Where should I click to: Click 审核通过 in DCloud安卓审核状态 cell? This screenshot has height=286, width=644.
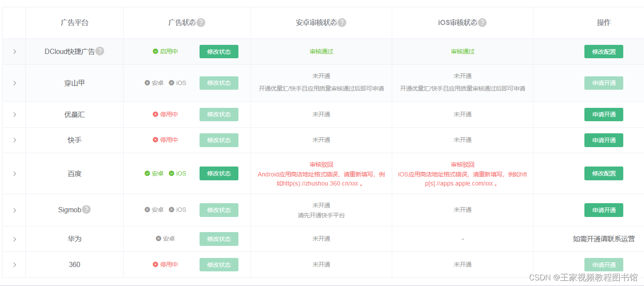point(321,51)
